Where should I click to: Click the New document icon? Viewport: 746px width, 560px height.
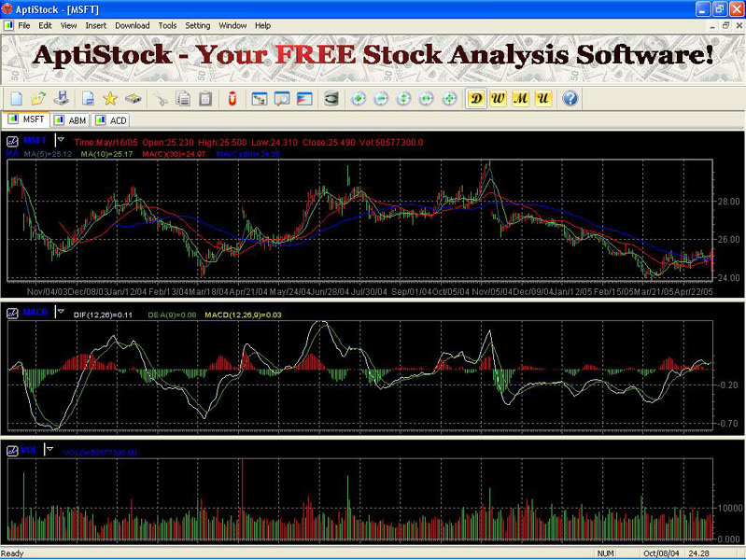click(x=16, y=99)
